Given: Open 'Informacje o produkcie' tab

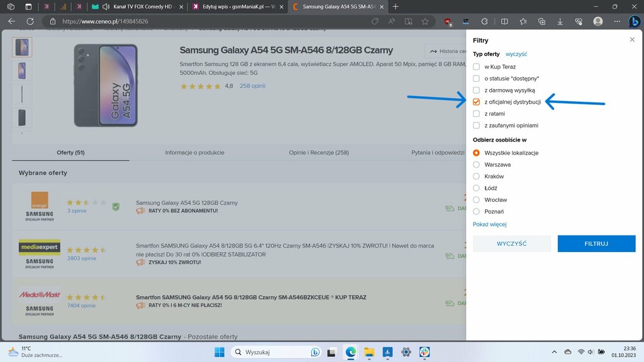Looking at the screenshot, I should click(195, 152).
